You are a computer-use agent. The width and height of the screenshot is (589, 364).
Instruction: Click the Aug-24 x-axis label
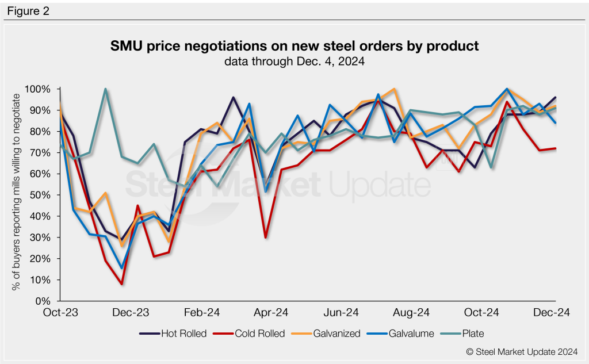[x=412, y=313]
